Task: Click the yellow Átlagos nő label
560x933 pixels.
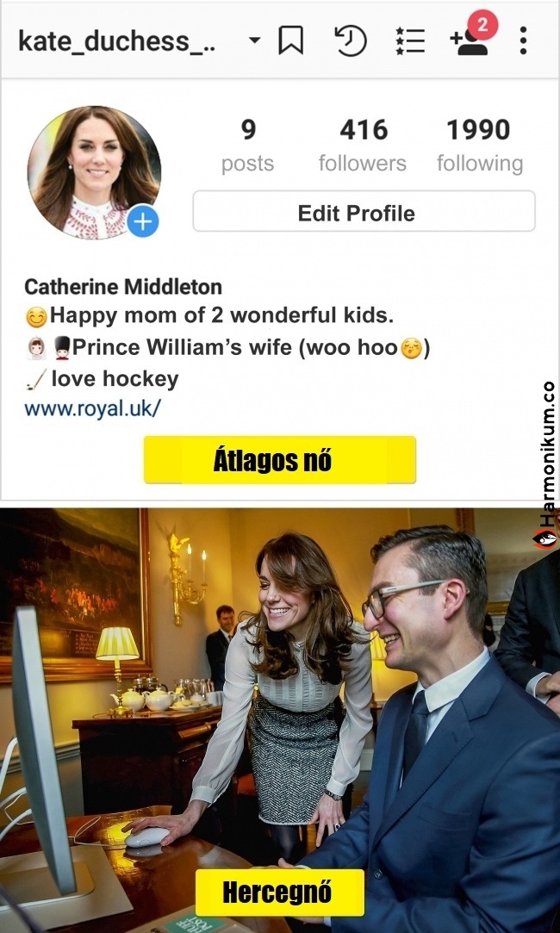Action: click(x=280, y=460)
